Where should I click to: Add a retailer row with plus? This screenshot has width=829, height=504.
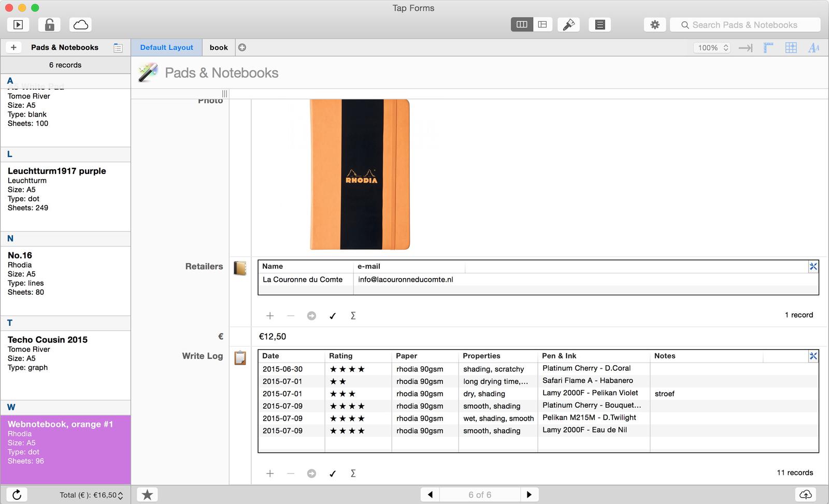pyautogui.click(x=270, y=315)
